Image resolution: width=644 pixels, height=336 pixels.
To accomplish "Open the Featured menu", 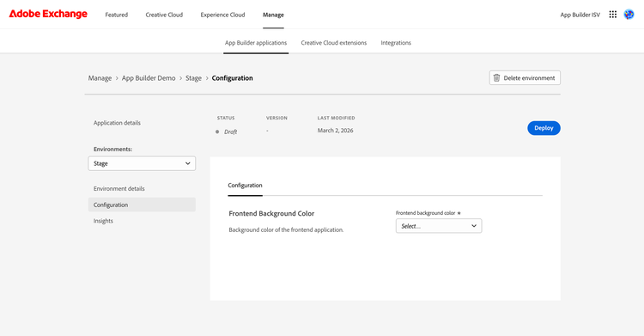I will coord(116,15).
